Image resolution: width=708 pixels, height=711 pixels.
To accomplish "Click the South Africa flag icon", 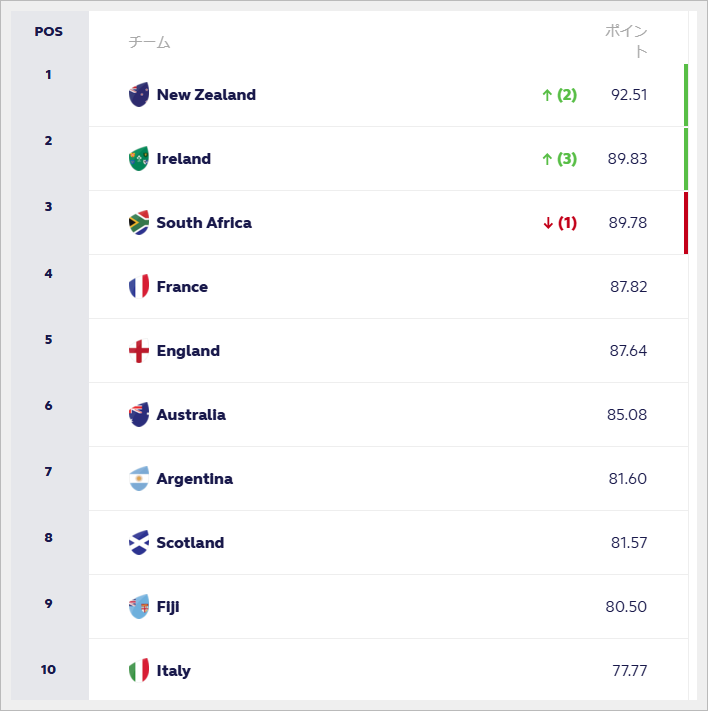I will [x=139, y=223].
